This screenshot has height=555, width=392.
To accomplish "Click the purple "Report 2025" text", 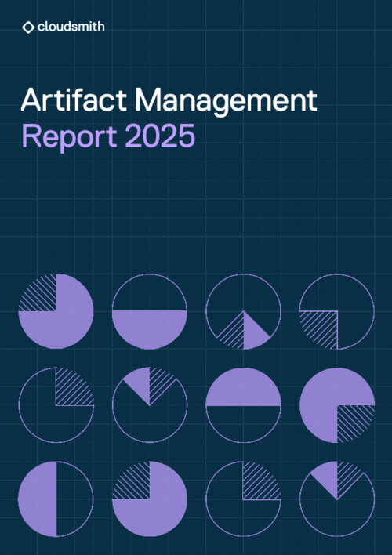I will (108, 136).
